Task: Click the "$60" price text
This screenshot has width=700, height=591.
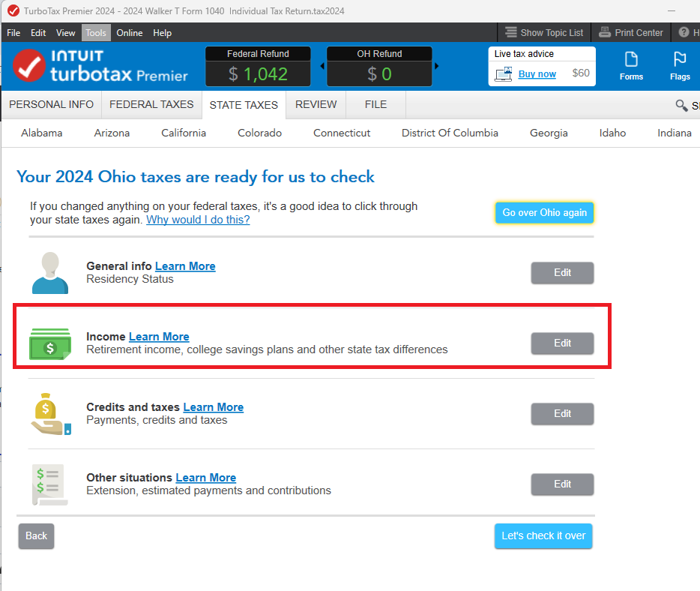Action: click(x=581, y=73)
